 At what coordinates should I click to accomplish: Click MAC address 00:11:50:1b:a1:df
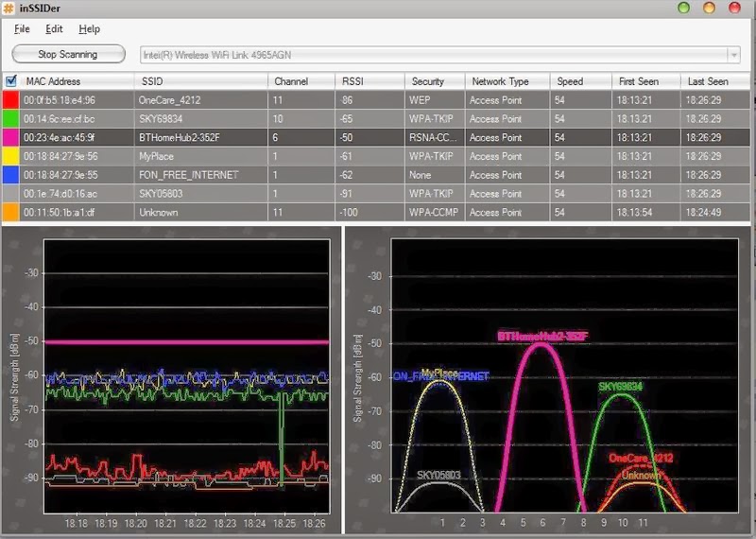[x=60, y=213]
